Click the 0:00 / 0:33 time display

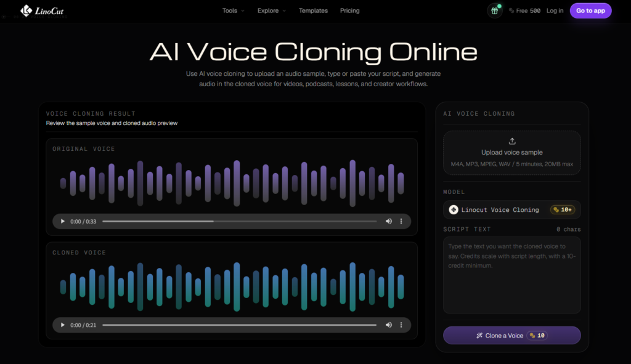[x=83, y=221]
